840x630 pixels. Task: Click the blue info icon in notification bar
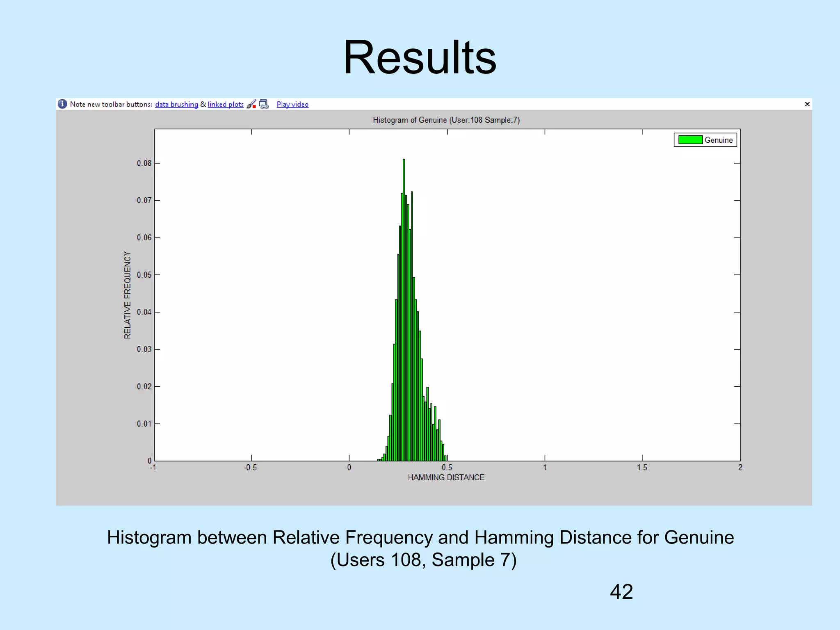(62, 104)
